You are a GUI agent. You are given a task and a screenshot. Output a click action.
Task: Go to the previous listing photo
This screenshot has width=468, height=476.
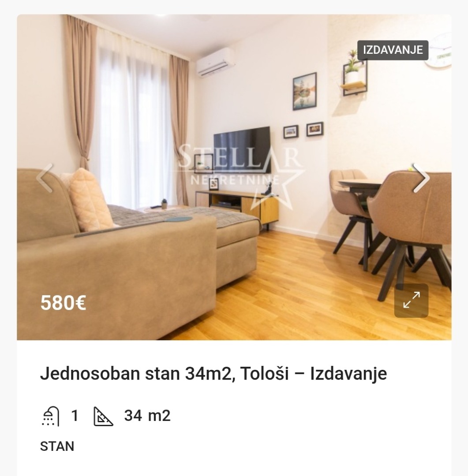tap(45, 178)
